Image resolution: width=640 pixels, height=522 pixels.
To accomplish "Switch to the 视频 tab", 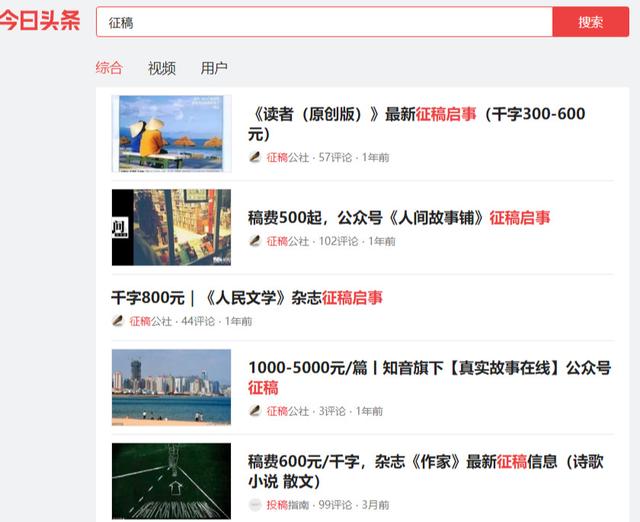I will (162, 68).
